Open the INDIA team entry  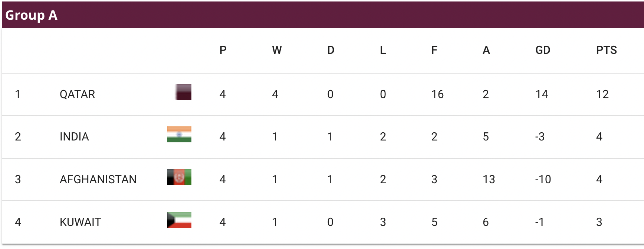point(74,137)
